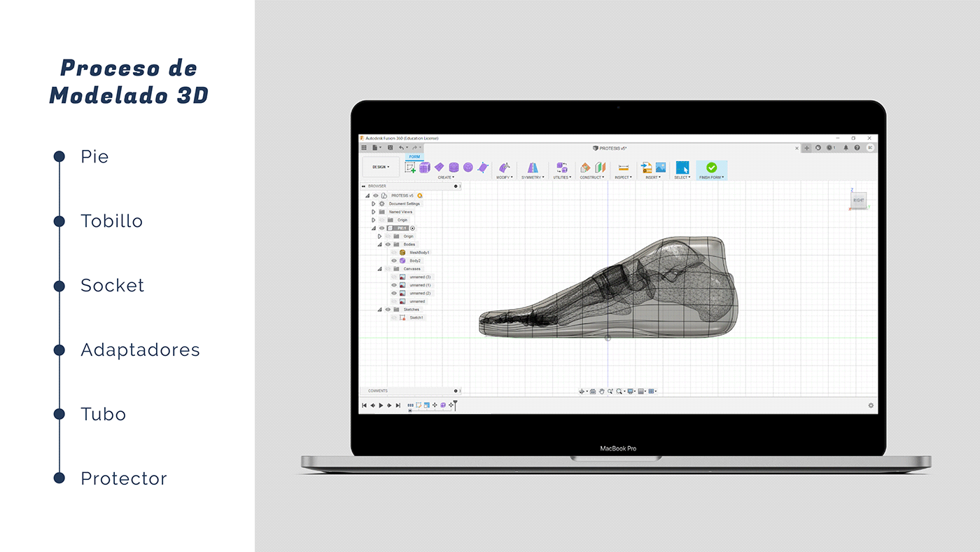The image size is (980, 552).
Task: Hide Body2 using its eye icon
Action: [x=394, y=261]
